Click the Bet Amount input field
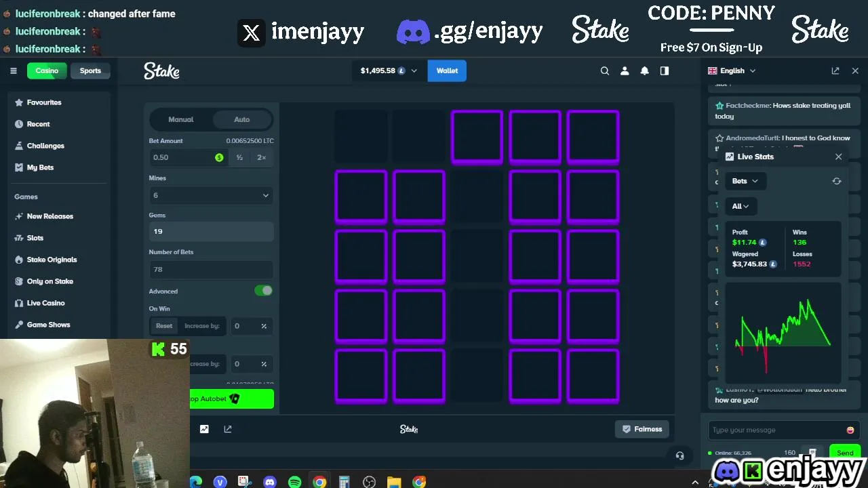Screen dimensions: 868x488 pos(188,157)
